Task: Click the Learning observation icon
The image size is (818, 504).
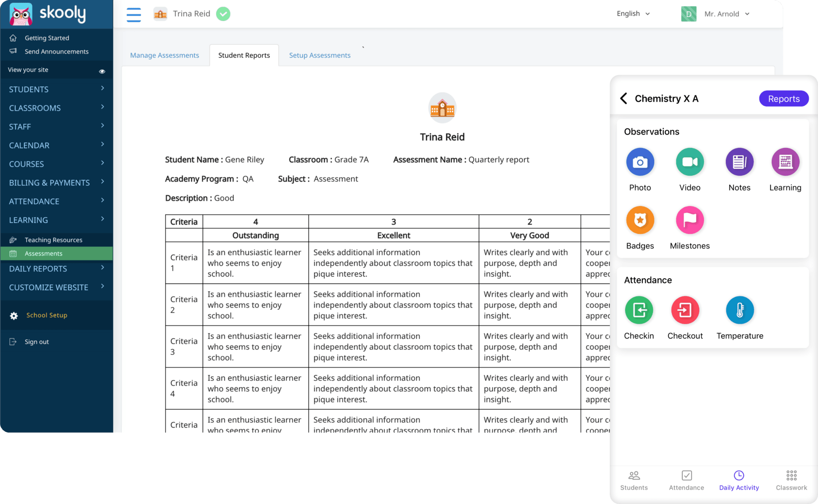Action: (785, 162)
